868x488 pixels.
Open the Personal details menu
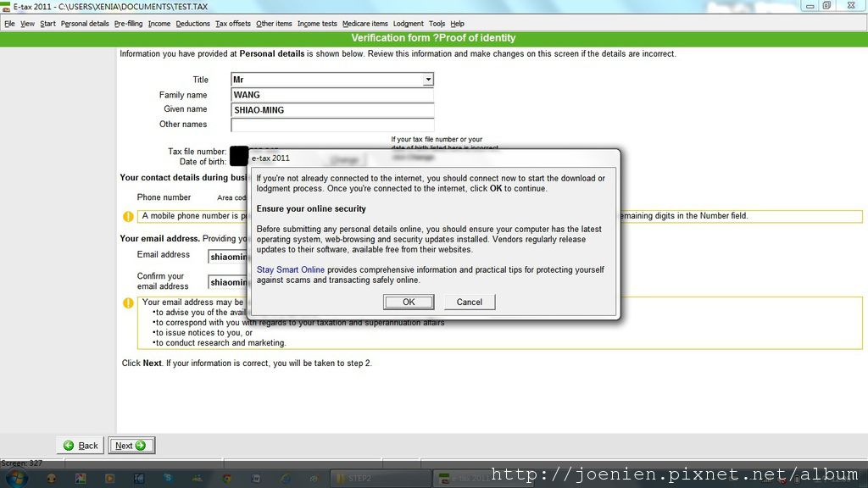[x=85, y=24]
